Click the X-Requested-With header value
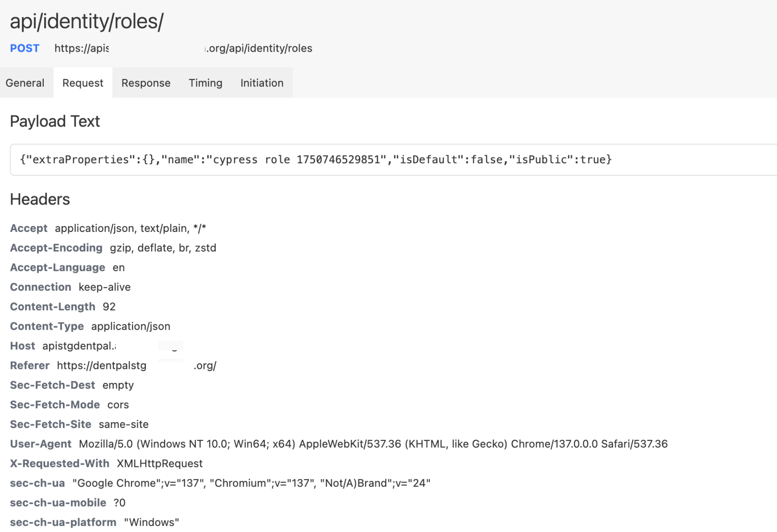The width and height of the screenshot is (777, 532). [159, 463]
